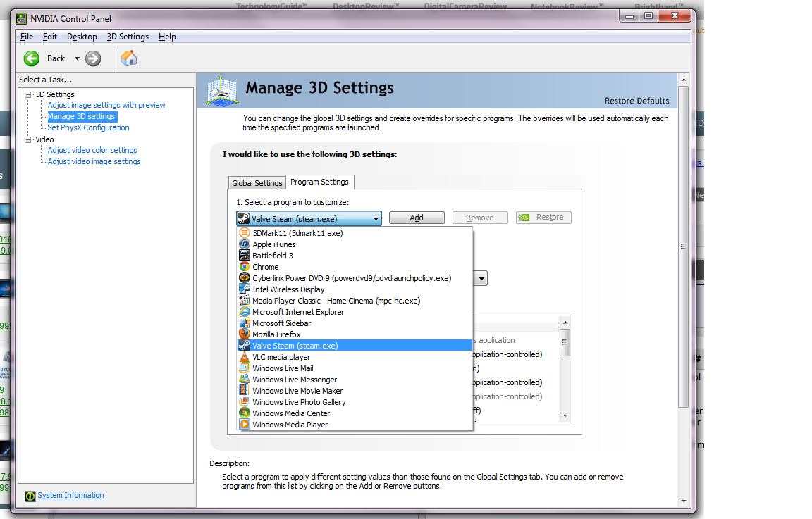Open Set PhysX Configuration
The image size is (812, 519).
pos(88,127)
